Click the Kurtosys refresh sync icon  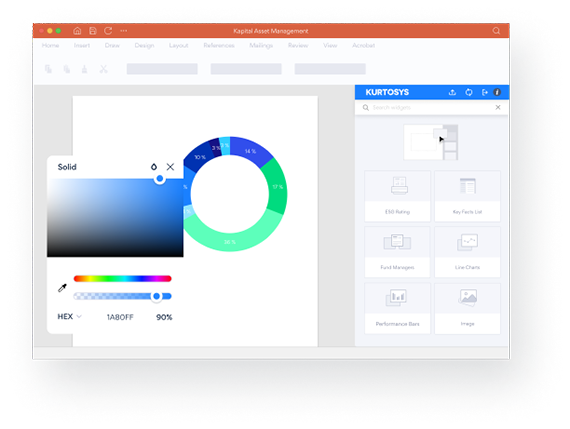point(469,92)
